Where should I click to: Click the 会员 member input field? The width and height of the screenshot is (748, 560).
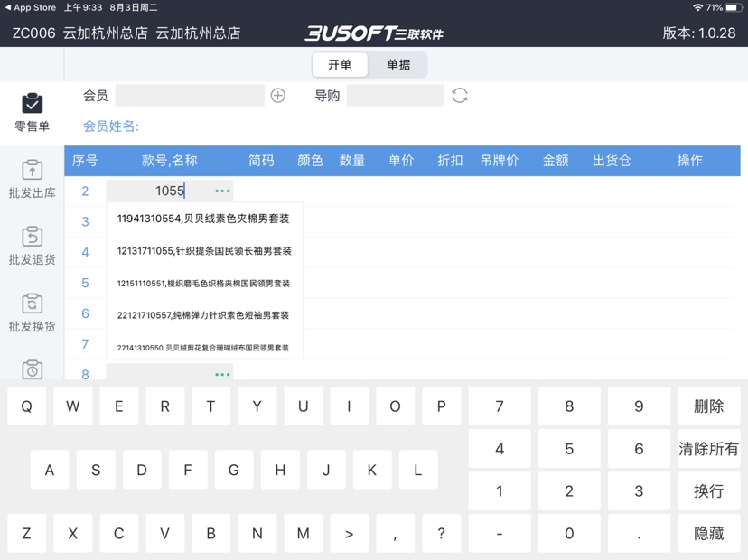click(190, 96)
